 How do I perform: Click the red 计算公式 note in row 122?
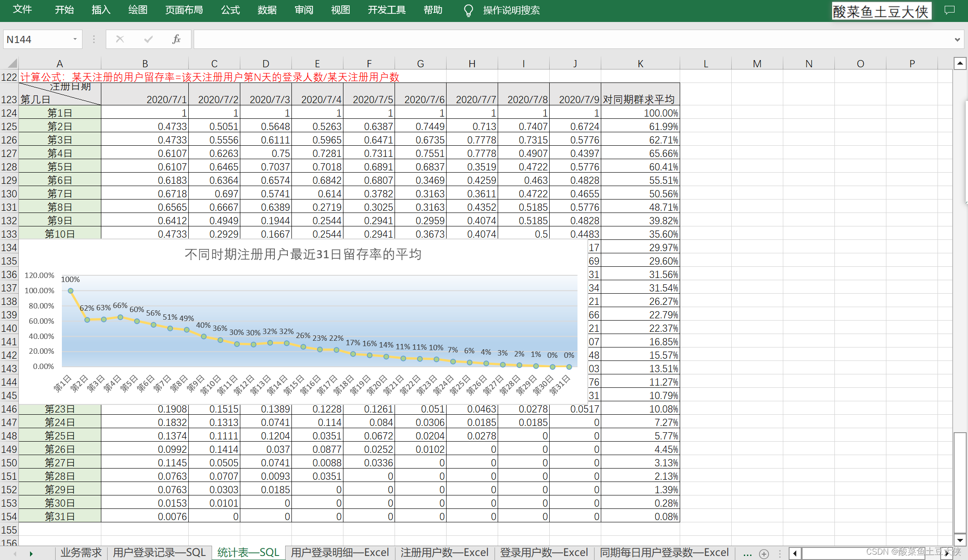click(210, 77)
